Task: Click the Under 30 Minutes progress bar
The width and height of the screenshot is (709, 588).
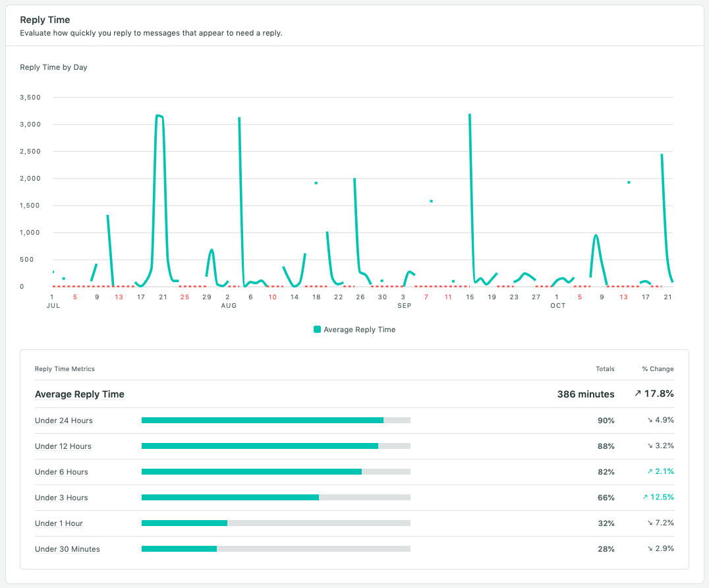Action: click(x=275, y=549)
